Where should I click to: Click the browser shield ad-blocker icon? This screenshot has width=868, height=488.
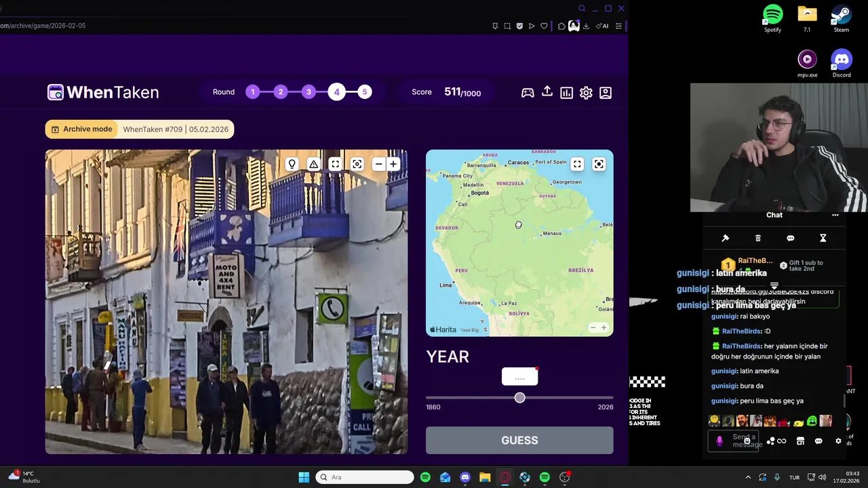click(x=519, y=26)
